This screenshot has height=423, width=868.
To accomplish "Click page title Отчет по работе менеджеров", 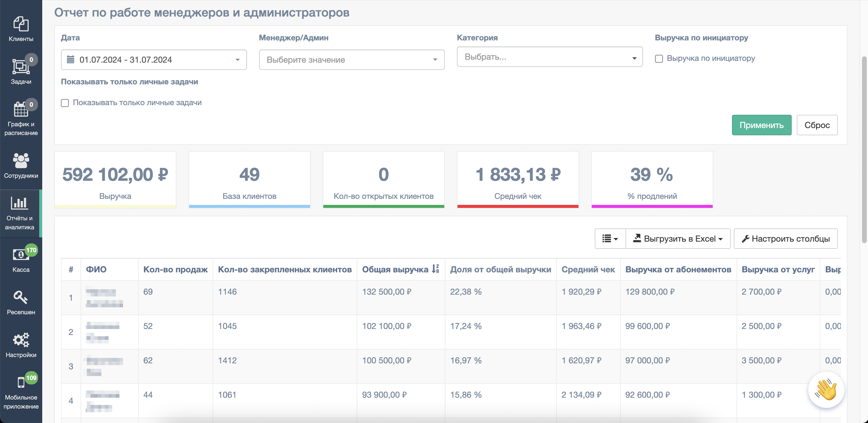I will (x=201, y=12).
